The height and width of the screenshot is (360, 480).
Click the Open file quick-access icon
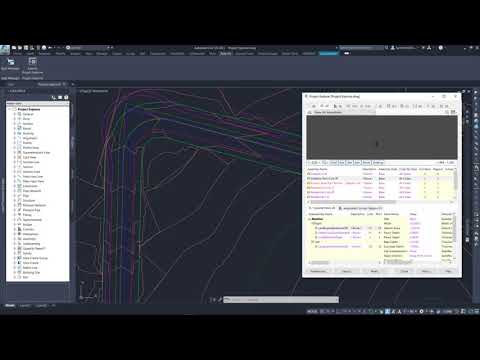(x=20, y=48)
